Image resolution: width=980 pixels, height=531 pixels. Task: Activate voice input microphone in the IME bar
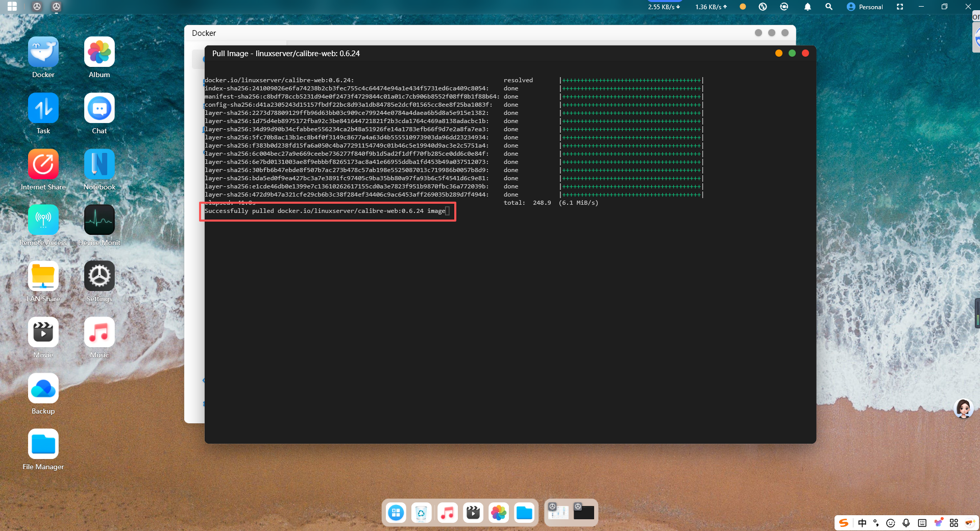906,523
